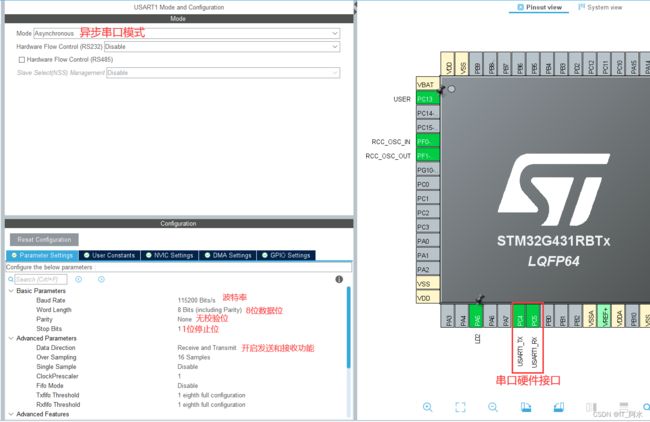
Task: Click the PG10 pin on left side
Action: point(428,170)
